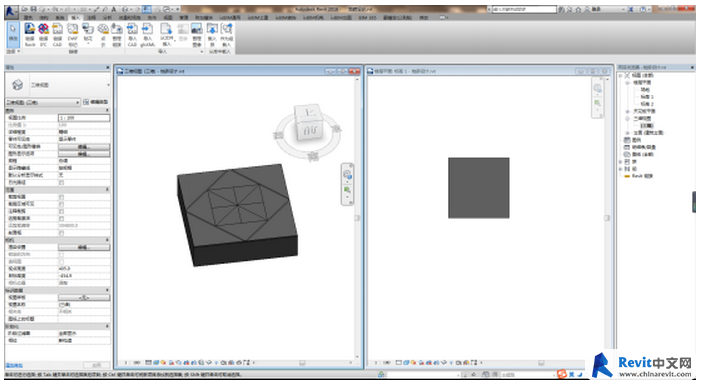Click the 3D view type icon in Properties
702x386 pixels.
[17, 85]
